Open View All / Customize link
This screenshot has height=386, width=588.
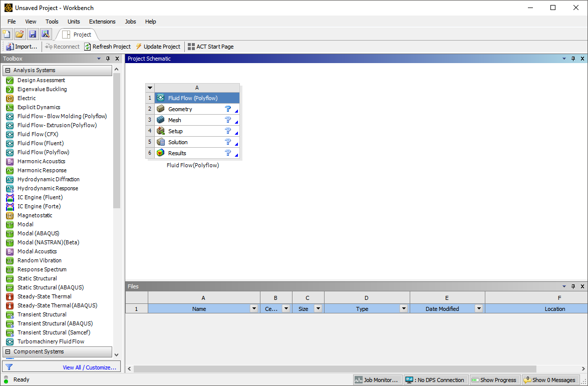pos(89,367)
